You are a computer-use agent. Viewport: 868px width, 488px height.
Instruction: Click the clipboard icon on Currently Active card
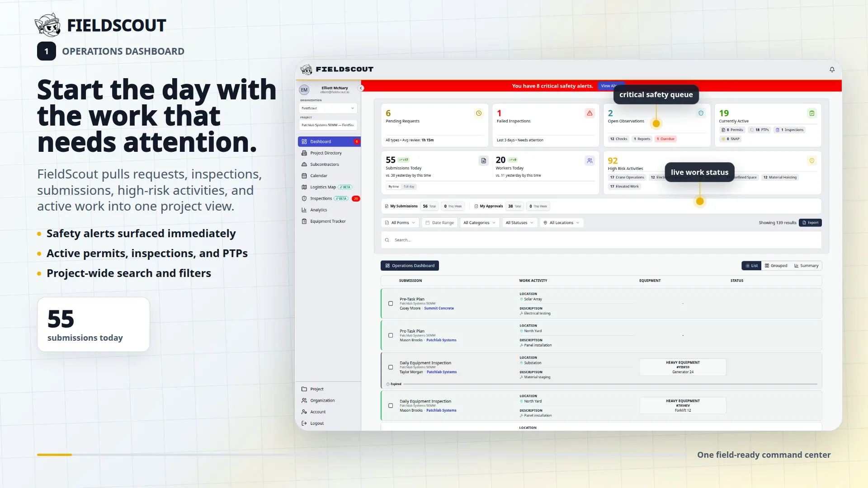[x=812, y=113]
